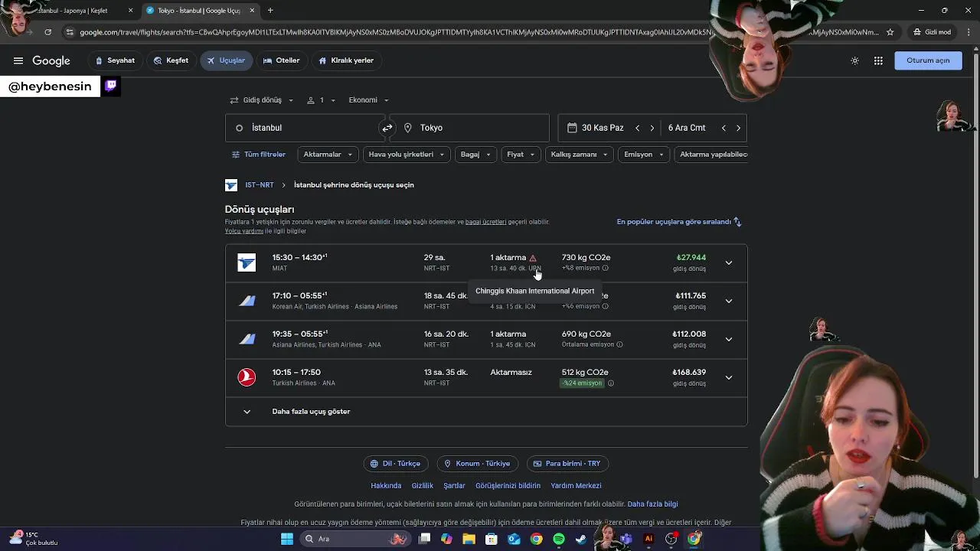This screenshot has height=551, width=980.
Task: Close the Tokyo - İstanbul browser tab
Action: point(252,11)
